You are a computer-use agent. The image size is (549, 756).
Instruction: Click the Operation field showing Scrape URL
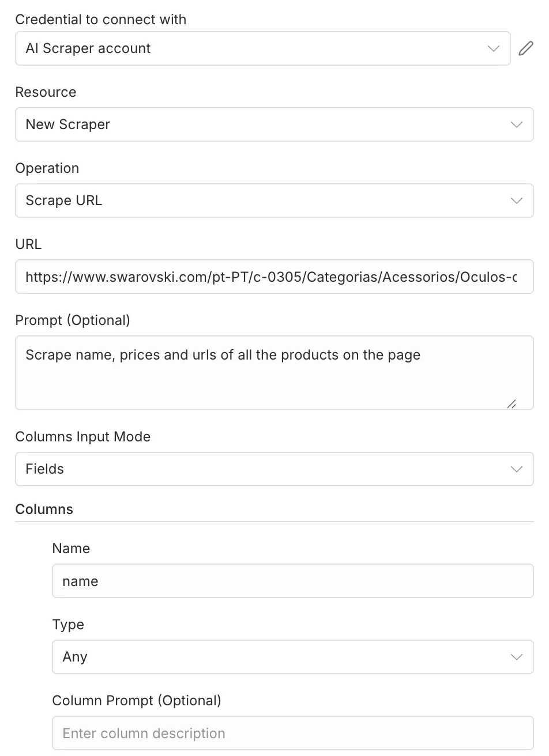point(274,201)
